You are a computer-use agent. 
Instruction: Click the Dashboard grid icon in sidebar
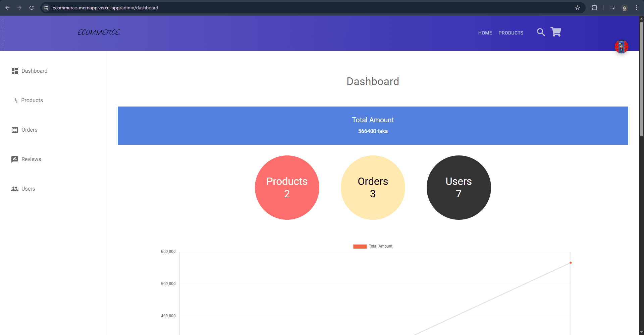[15, 71]
